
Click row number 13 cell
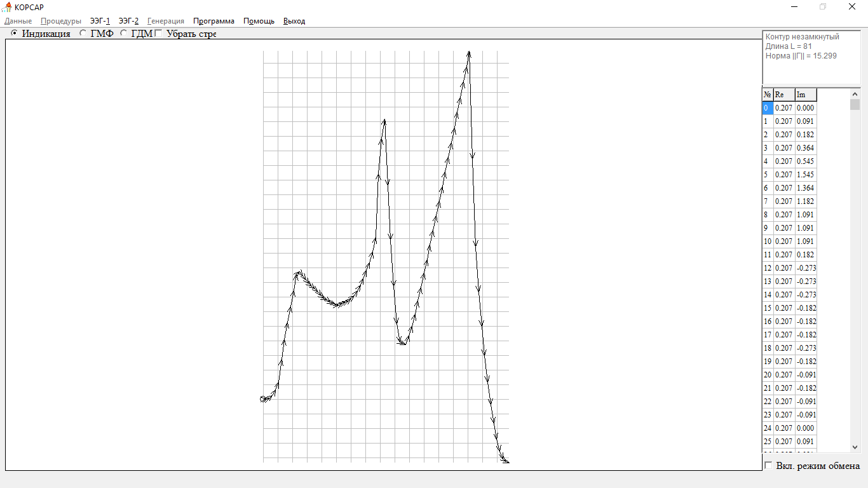(768, 281)
